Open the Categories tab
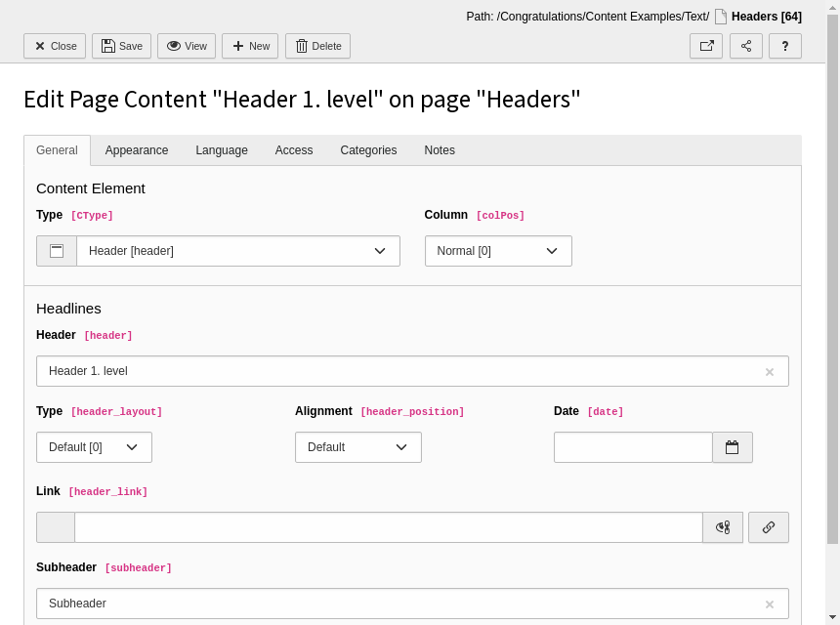The image size is (840, 625). [x=368, y=150]
